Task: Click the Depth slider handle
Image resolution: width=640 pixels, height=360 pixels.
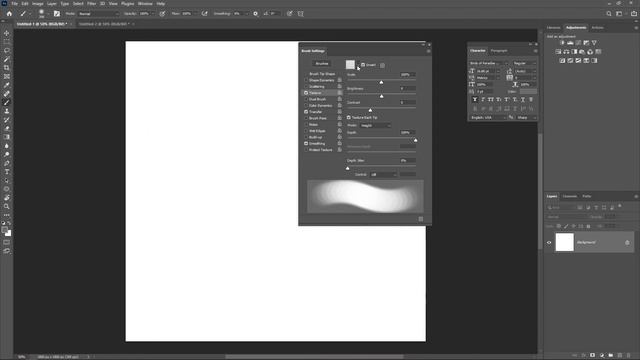Action: pyautogui.click(x=416, y=140)
